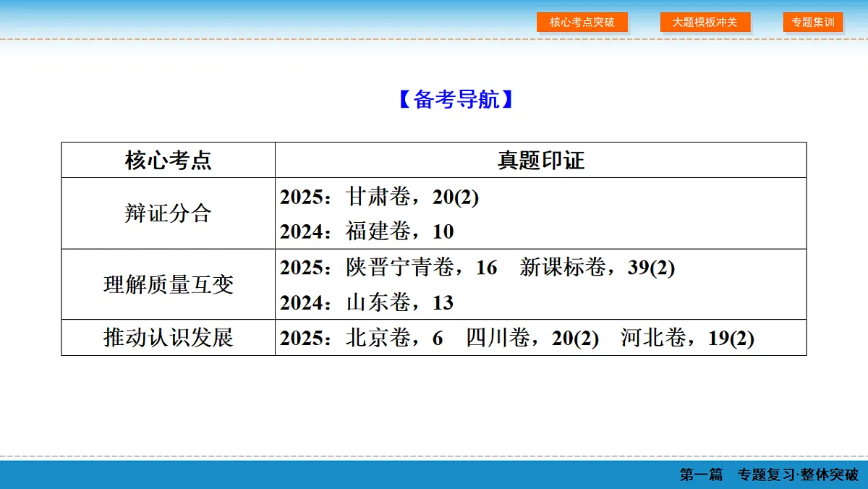
Task: Go to 大题模板冲关 section
Action: (x=705, y=22)
